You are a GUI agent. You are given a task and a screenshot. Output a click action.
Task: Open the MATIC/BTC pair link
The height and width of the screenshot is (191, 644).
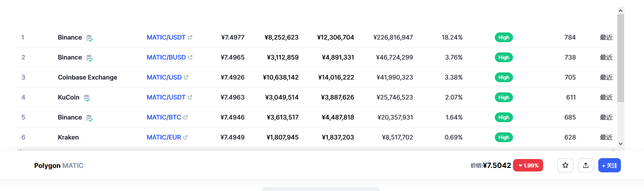(164, 117)
